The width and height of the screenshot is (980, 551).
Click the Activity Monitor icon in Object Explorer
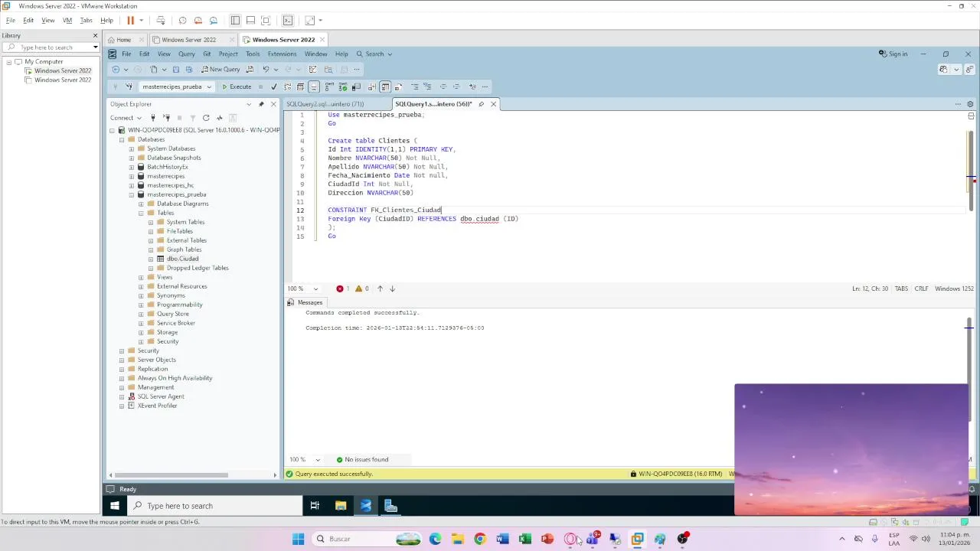[x=220, y=118]
